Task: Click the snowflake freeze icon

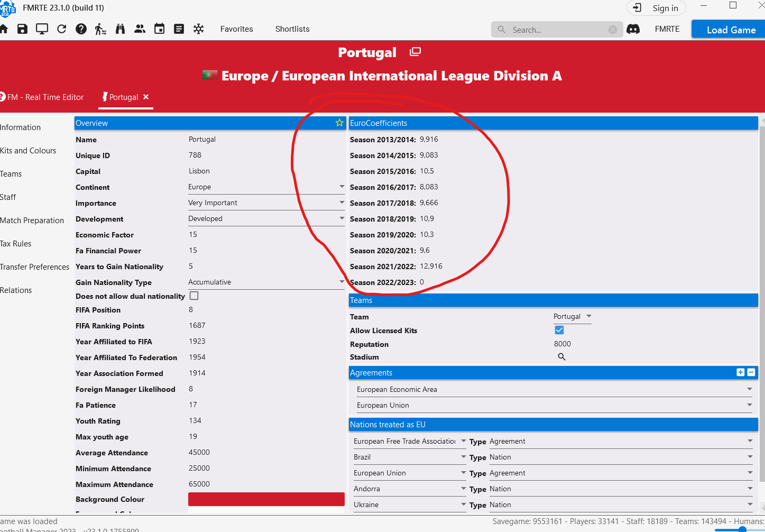Action: coord(198,29)
